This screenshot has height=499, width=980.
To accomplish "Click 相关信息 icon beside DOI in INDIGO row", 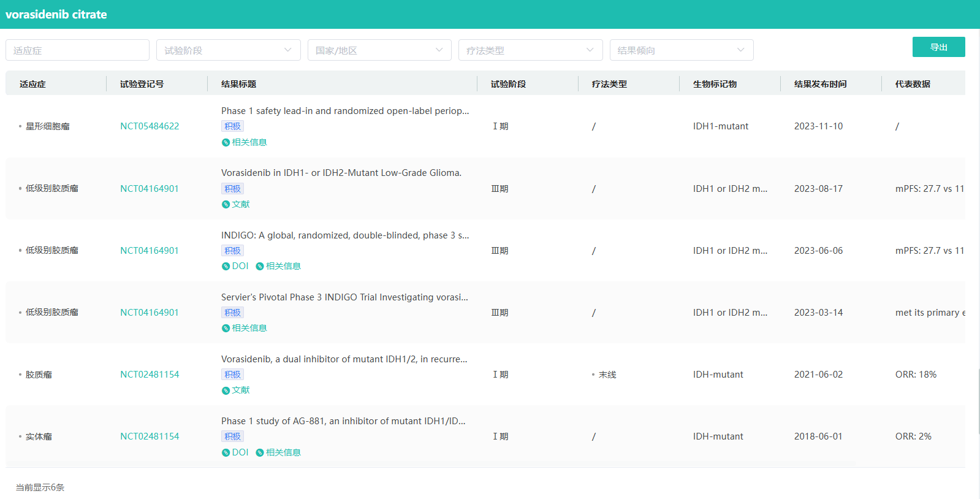I will click(x=260, y=266).
